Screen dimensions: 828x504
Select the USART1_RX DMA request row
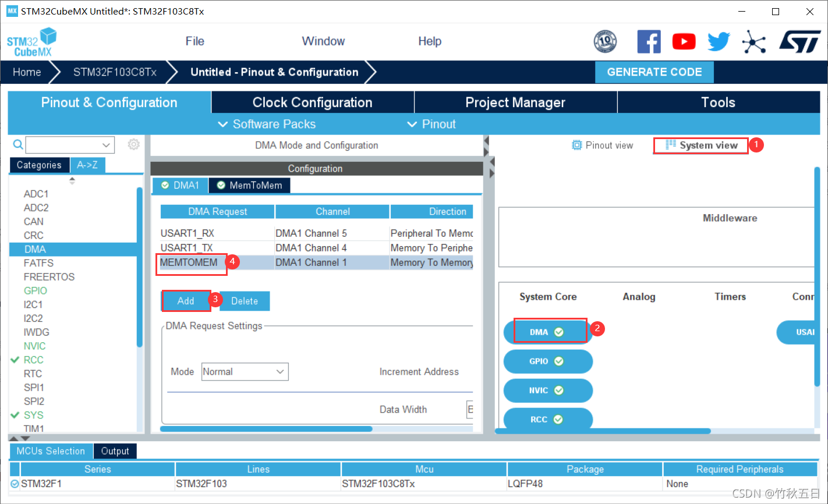[317, 233]
